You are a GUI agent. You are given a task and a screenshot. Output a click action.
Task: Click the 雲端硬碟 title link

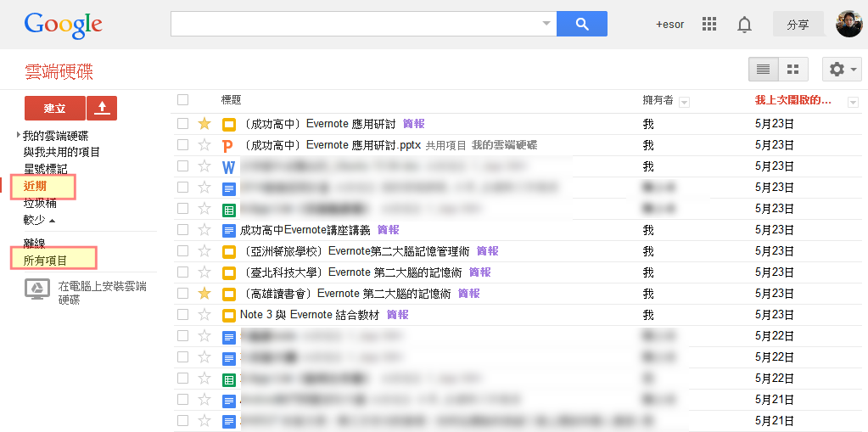click(x=59, y=71)
